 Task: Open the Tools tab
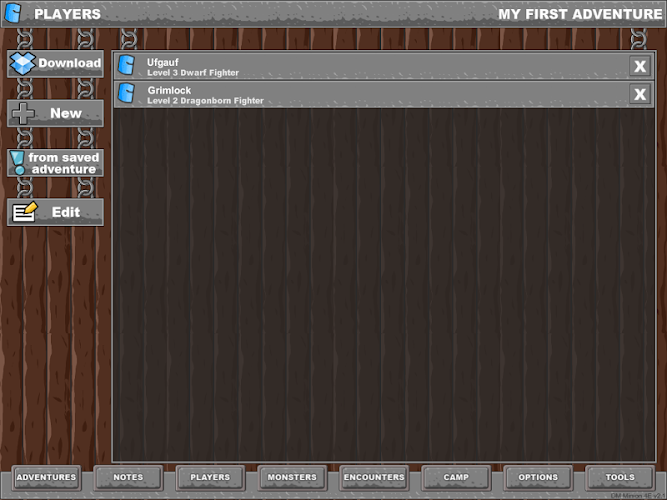[620, 477]
